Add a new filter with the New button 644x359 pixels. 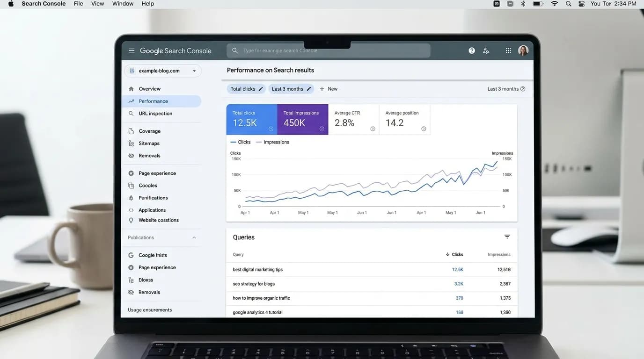click(x=329, y=89)
